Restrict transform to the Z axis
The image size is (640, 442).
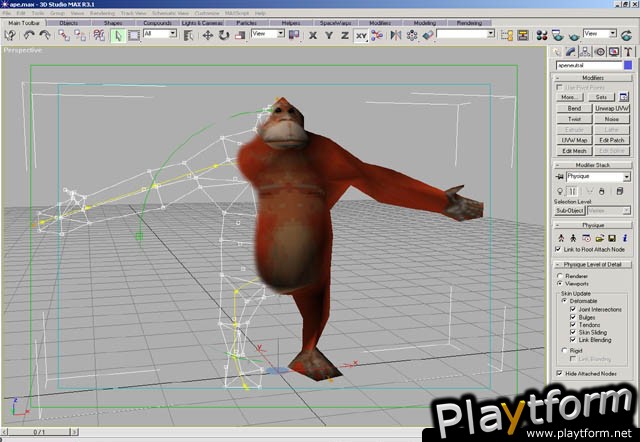pyautogui.click(x=344, y=36)
